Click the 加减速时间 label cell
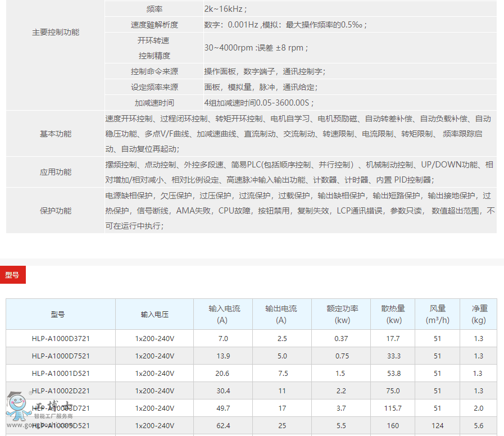This screenshot has width=504, height=436. (155, 103)
